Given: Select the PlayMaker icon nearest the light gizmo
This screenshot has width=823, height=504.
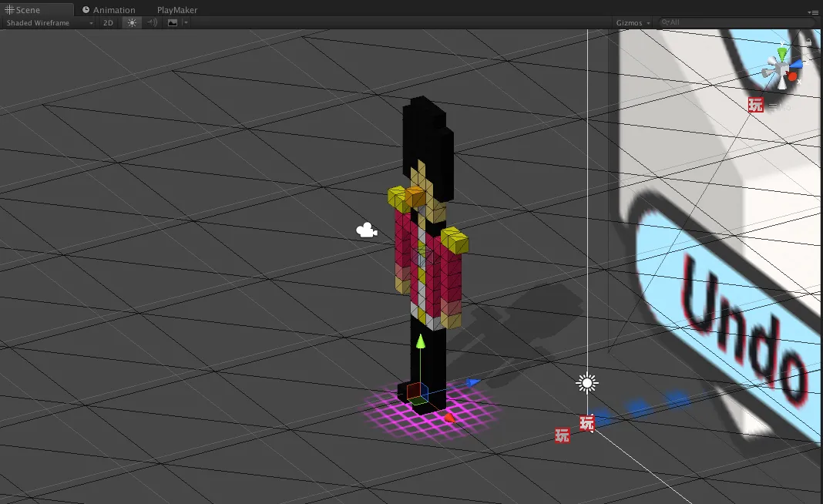Looking at the screenshot, I should [x=586, y=422].
